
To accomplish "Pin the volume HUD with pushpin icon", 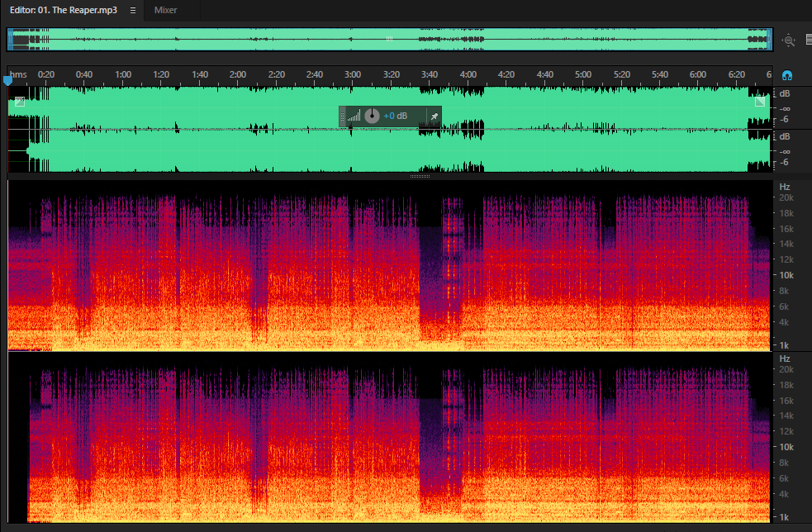I will click(434, 116).
